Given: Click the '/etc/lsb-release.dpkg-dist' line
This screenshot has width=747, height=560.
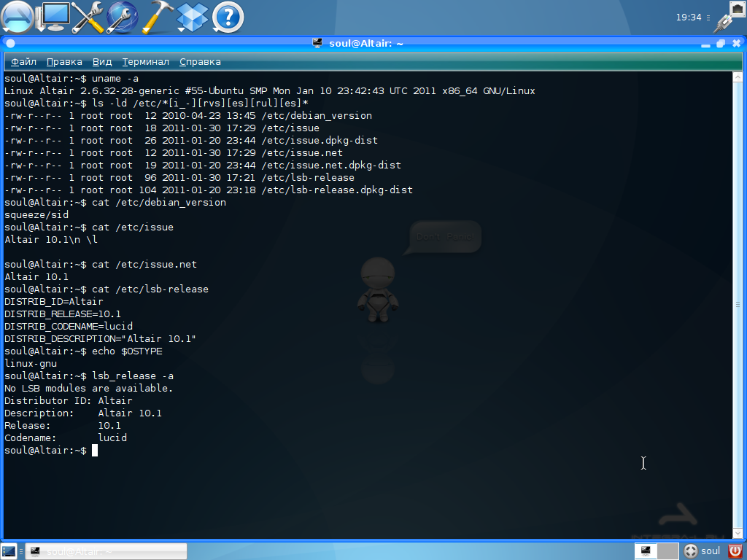Looking at the screenshot, I should click(x=209, y=190).
